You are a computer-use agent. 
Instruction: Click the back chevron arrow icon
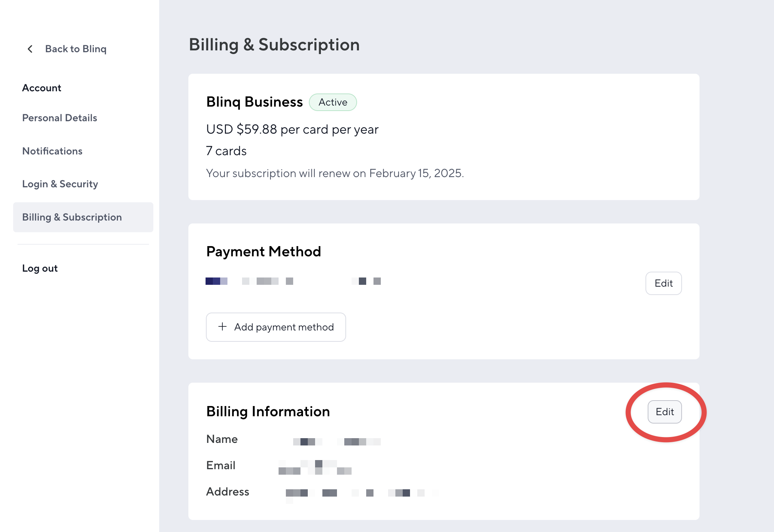pos(30,49)
